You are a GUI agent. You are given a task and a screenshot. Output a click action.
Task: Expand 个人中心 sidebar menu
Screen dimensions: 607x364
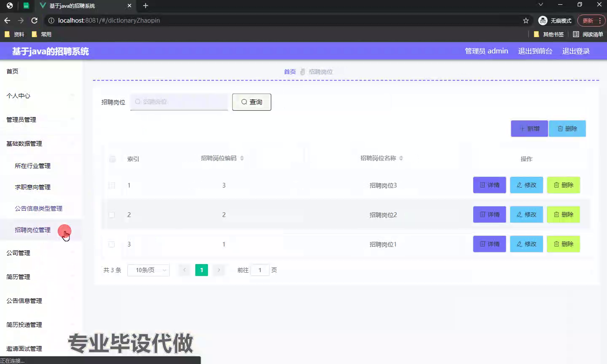coord(41,96)
